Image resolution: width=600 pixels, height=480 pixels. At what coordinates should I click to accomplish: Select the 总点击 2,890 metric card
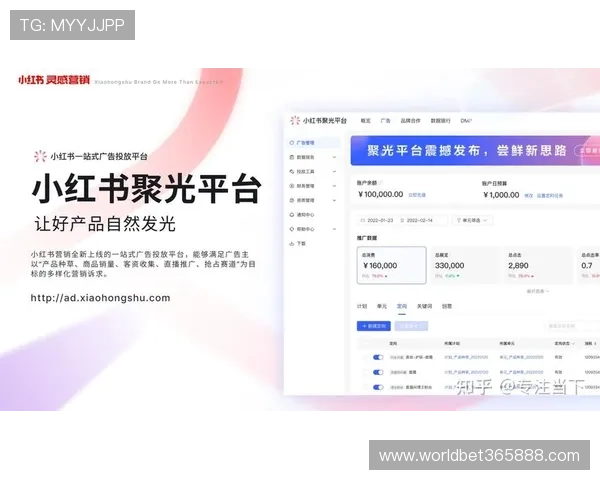[538, 265]
